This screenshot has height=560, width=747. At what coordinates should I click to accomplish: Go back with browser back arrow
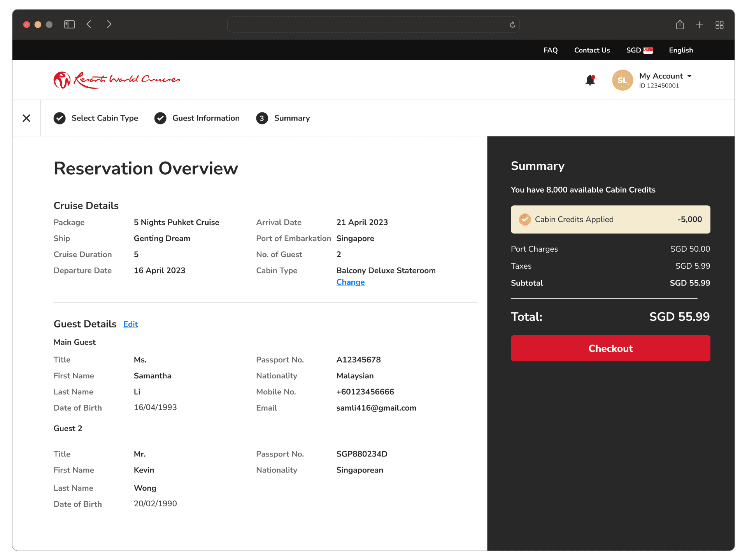[89, 24]
